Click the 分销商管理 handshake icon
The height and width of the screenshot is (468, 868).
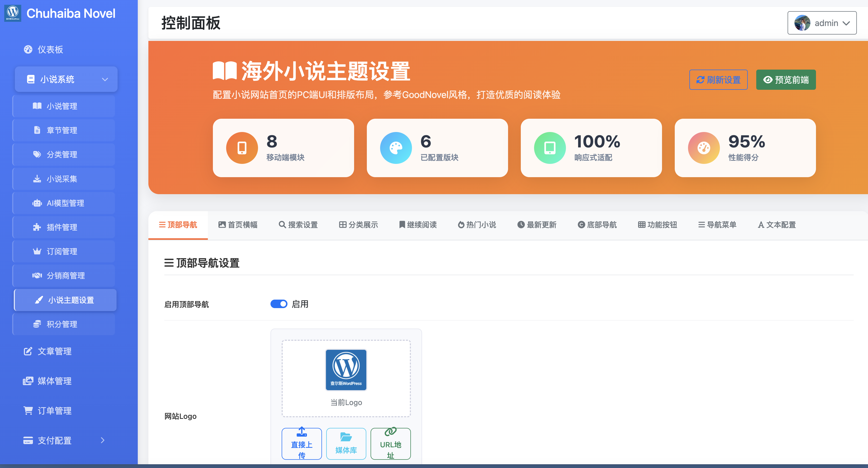[x=37, y=276]
